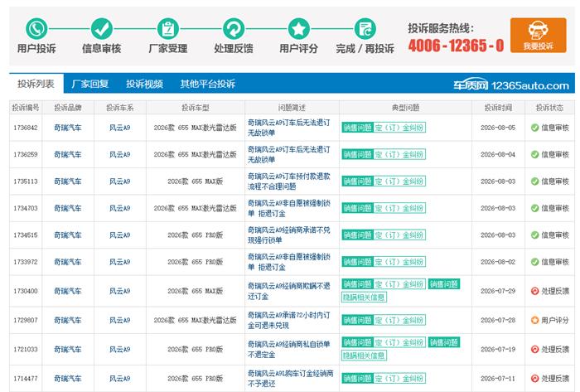This screenshot has width=580, height=392.
Task: Click the 厂家受理 clipboard step icon
Action: [x=168, y=29]
